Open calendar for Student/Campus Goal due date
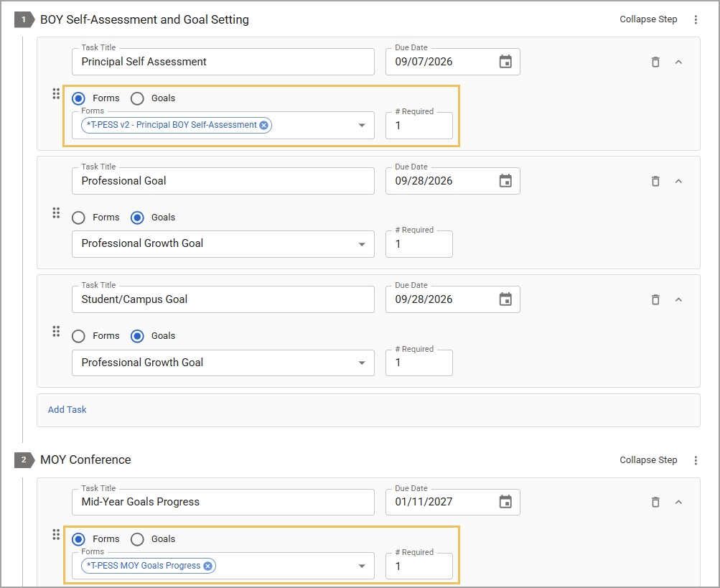This screenshot has width=720, height=588. (505, 299)
